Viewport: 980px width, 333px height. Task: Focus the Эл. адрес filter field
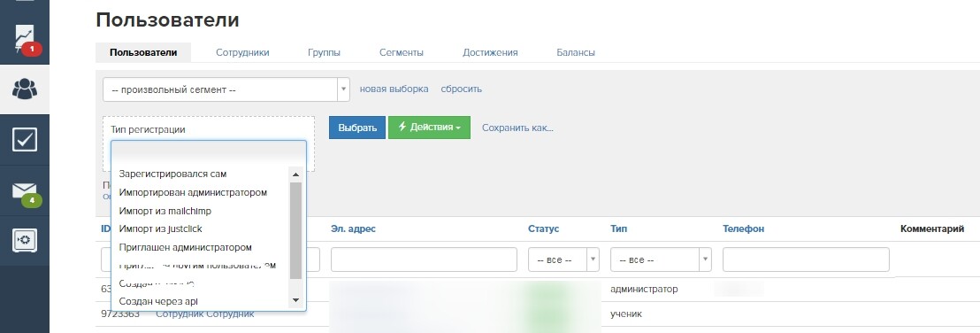(424, 259)
